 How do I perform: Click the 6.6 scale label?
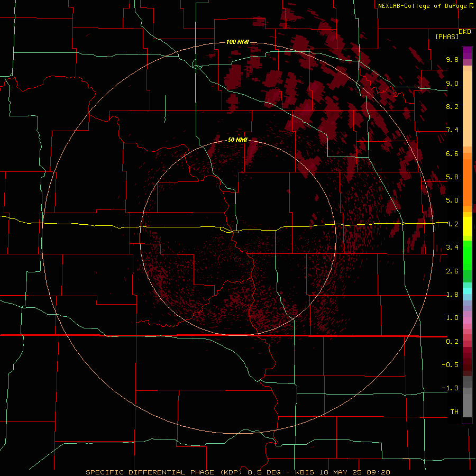tap(452, 153)
